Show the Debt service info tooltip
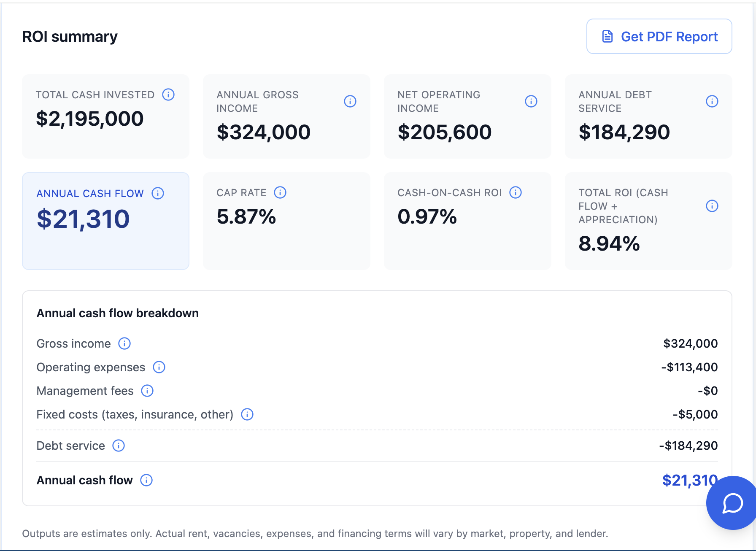Image resolution: width=756 pixels, height=551 pixels. click(x=119, y=446)
